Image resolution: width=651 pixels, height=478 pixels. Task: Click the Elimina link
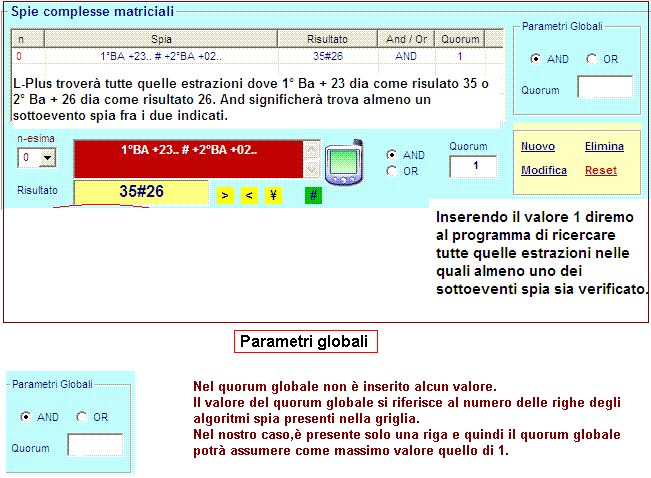click(604, 146)
